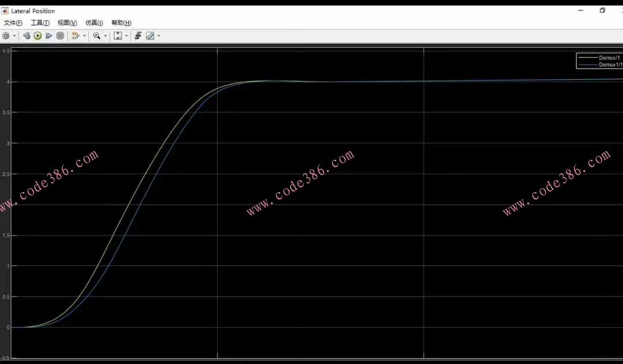Expand dropdown arrow beside configuration gear
The image size is (623, 364).
pyautogui.click(x=14, y=36)
